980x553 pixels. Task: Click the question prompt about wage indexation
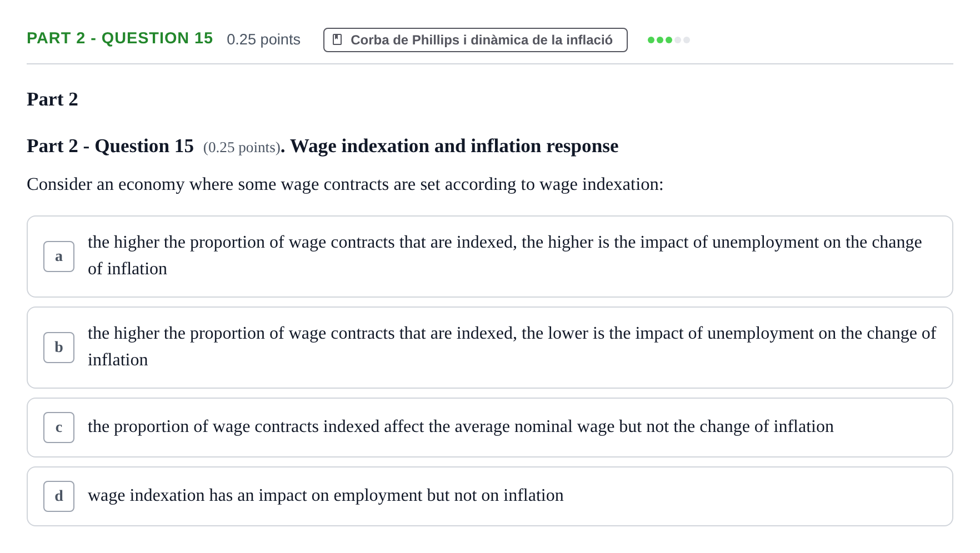pos(345,184)
